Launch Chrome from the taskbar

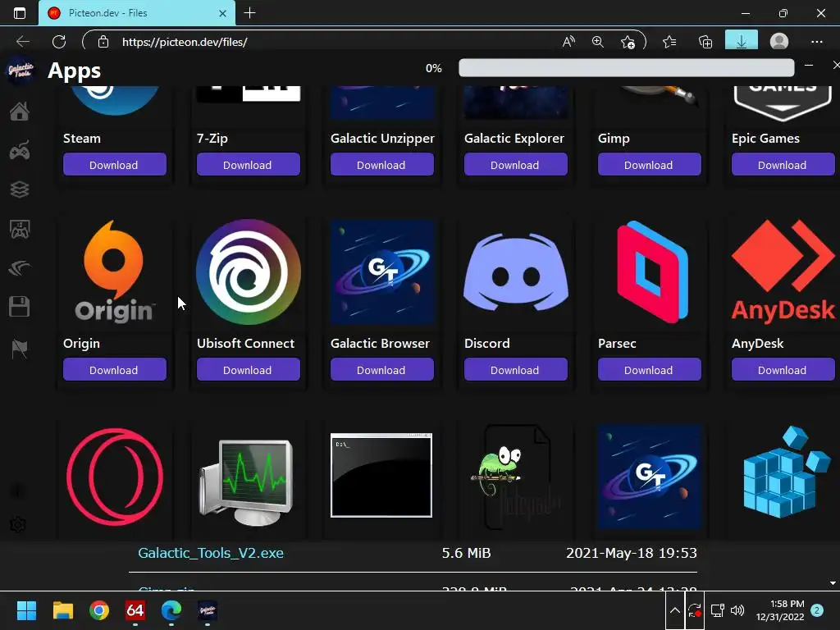tap(99, 610)
